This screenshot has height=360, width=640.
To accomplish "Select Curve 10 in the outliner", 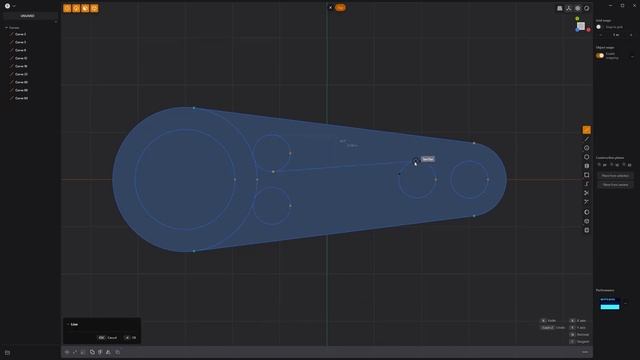I will pyautogui.click(x=21, y=58).
